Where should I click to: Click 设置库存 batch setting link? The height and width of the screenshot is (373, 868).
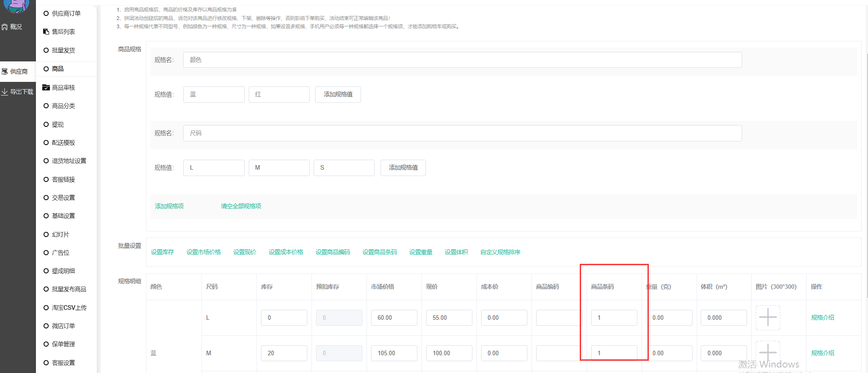click(162, 252)
